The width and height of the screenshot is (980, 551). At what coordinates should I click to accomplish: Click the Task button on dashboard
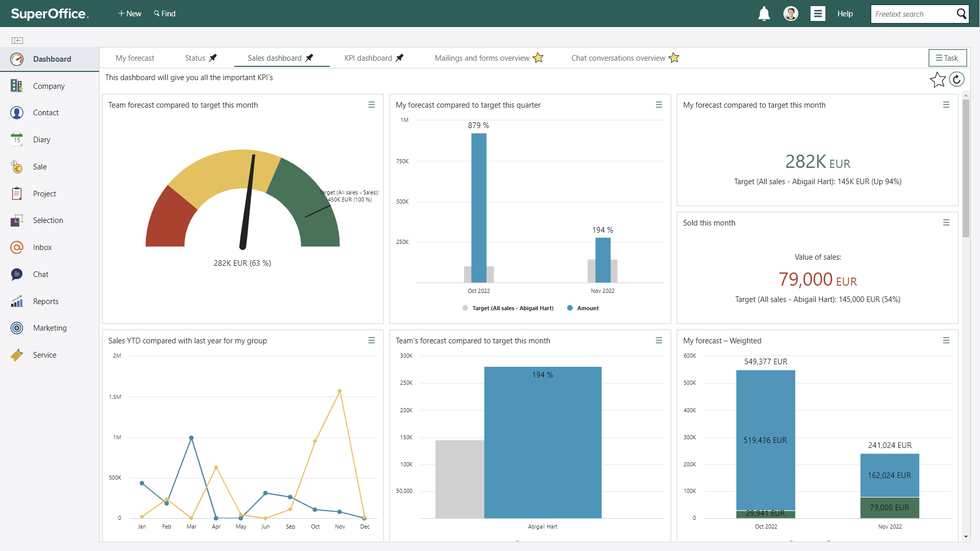click(x=946, y=58)
